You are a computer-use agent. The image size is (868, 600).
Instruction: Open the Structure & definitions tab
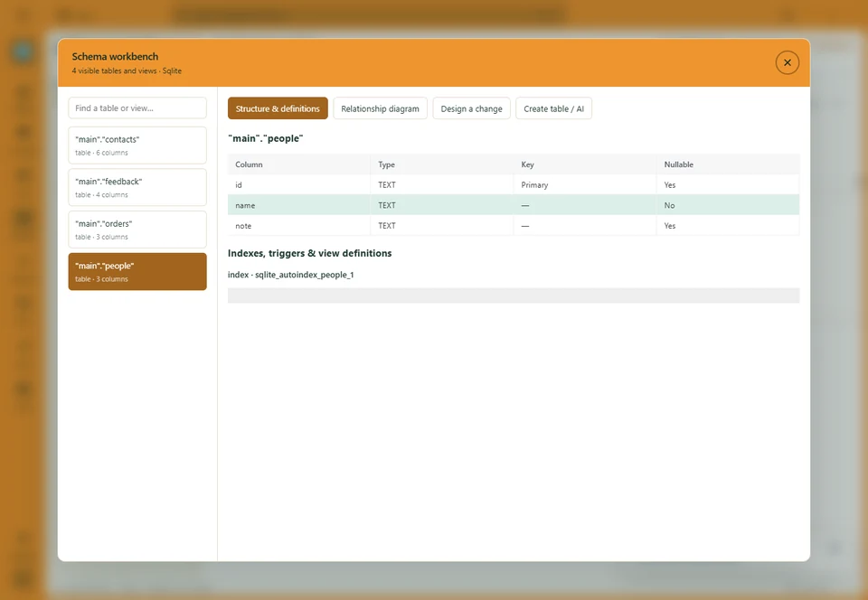(x=278, y=108)
